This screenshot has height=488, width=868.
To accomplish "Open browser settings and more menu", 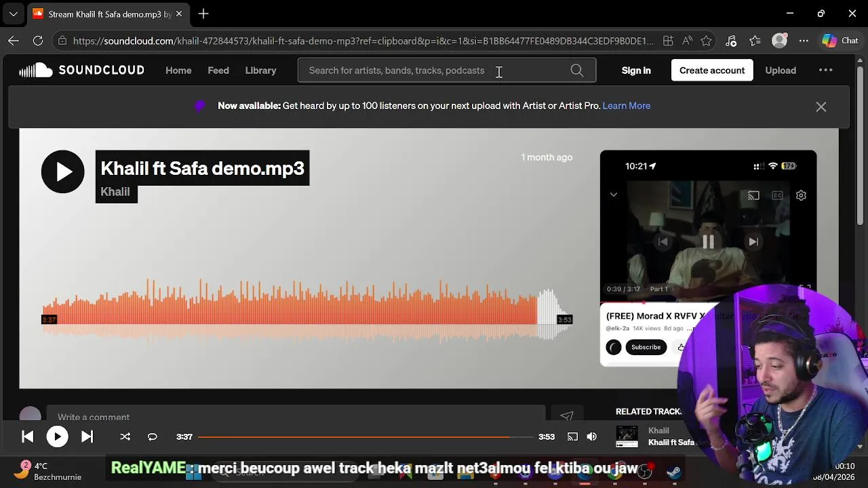I will coord(804,41).
